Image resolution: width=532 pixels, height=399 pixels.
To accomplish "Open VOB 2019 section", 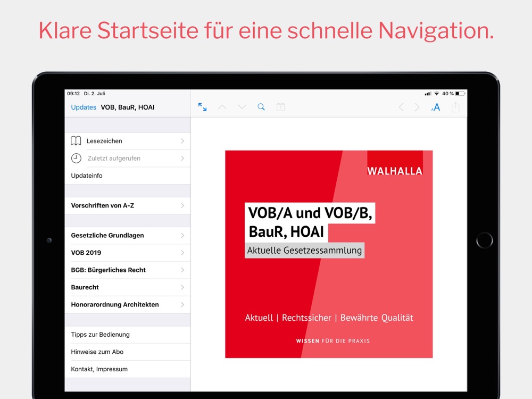I will click(x=128, y=252).
